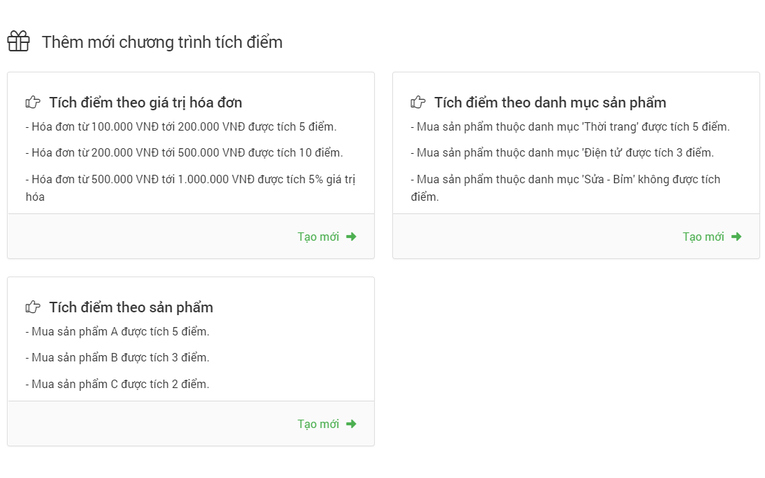Click line 'Mua sản phẩm A được tích 5 điểm'

click(118, 332)
